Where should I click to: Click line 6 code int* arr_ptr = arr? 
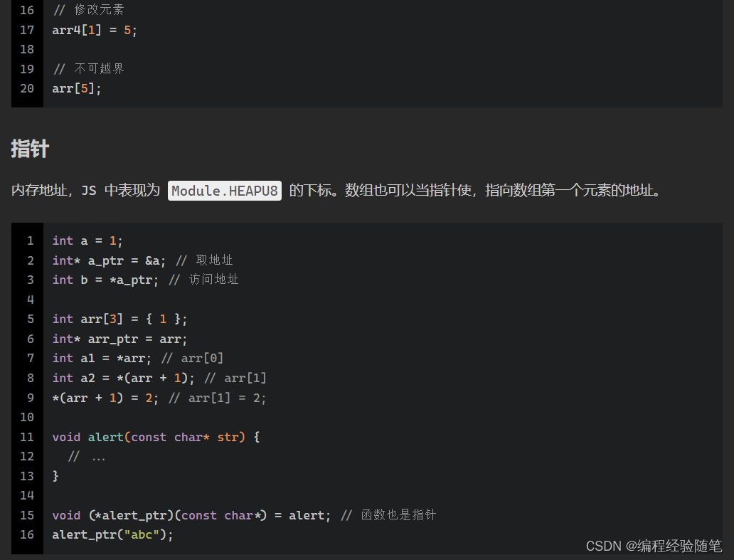tap(119, 339)
